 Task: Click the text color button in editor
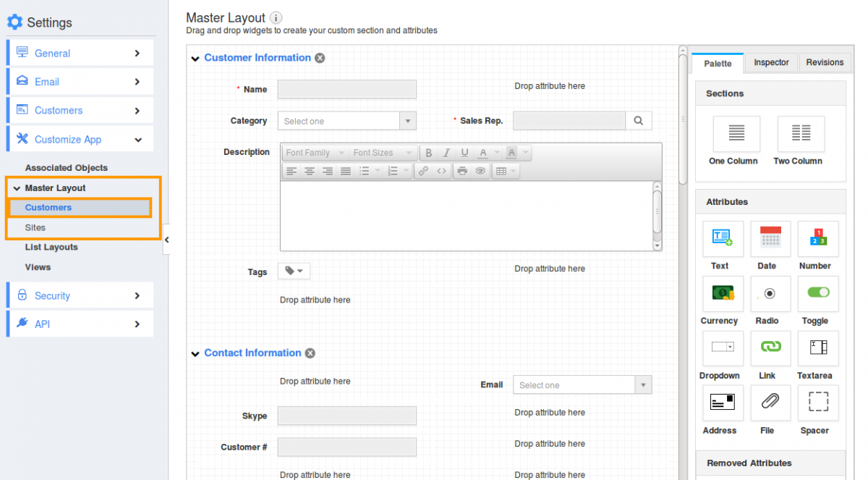click(482, 153)
